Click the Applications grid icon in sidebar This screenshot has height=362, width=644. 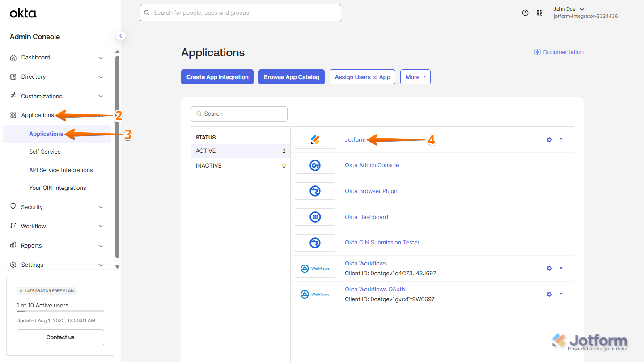[x=13, y=115]
